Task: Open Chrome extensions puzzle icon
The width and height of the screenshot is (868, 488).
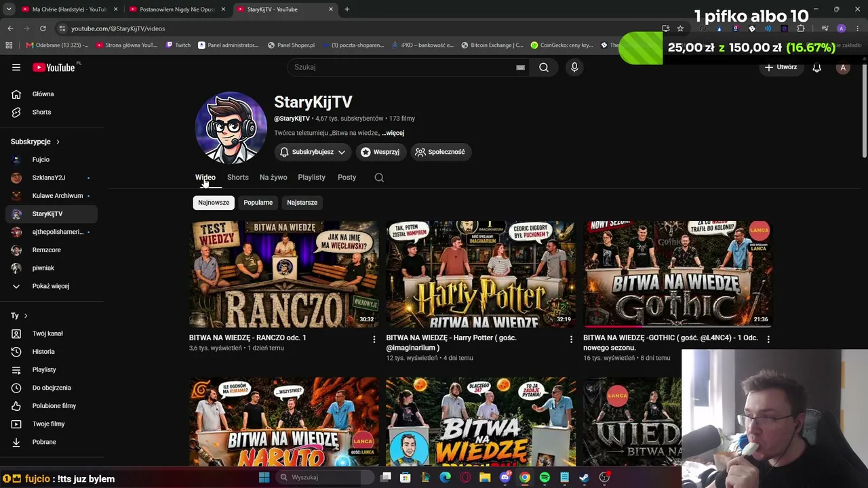Action: point(801,28)
